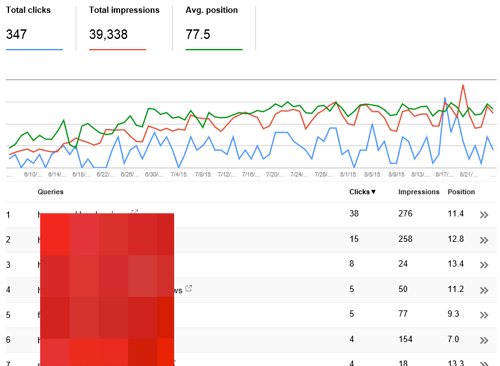This screenshot has height=366, width=500.
Task: Click the red impressions peak on chart
Action: coord(463,86)
